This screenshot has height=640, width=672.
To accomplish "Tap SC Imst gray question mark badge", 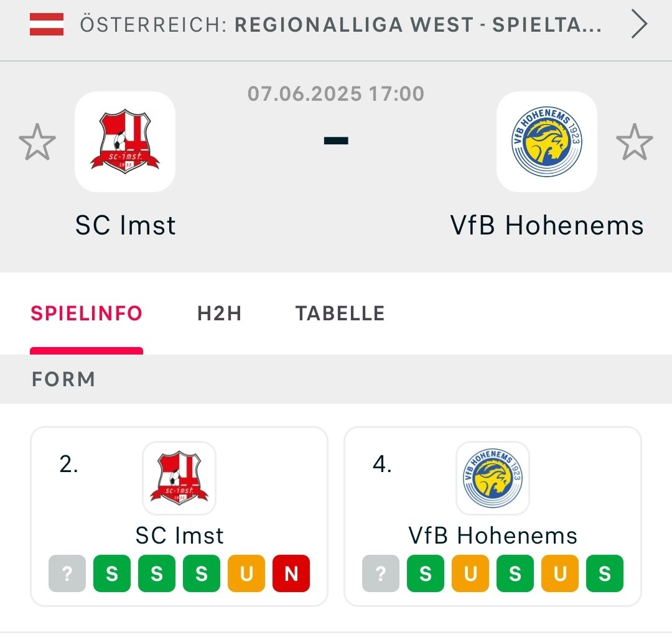I will coord(67,573).
